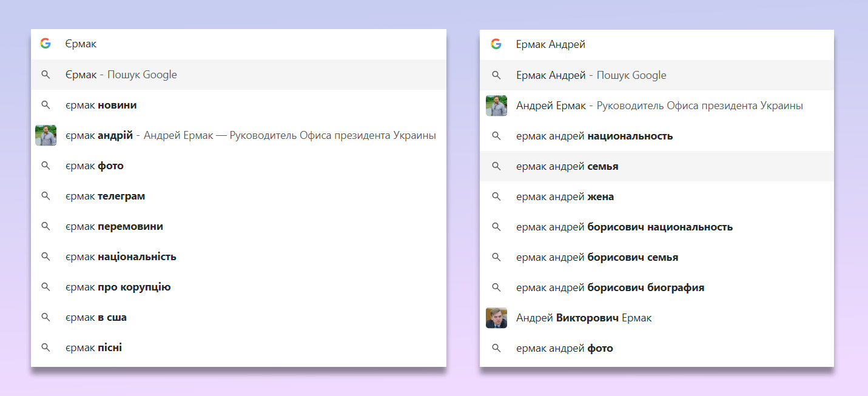Click magnifier icon beside єрмак новини
868x396 pixels.
coord(45,105)
